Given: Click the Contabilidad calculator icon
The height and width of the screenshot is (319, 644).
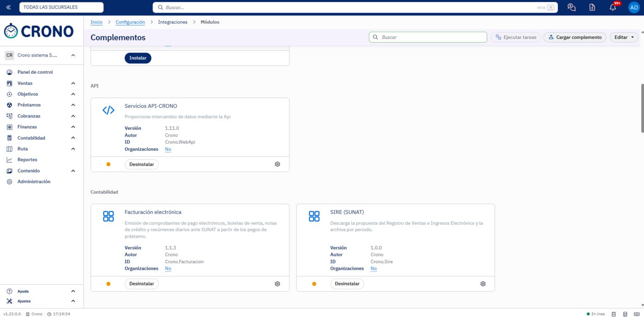Looking at the screenshot, I should 9,138.
